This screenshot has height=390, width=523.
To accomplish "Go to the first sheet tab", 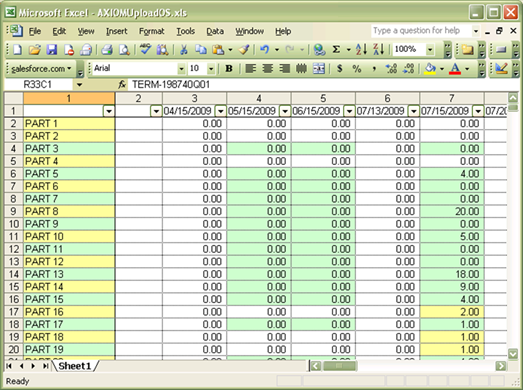I will pos(9,366).
